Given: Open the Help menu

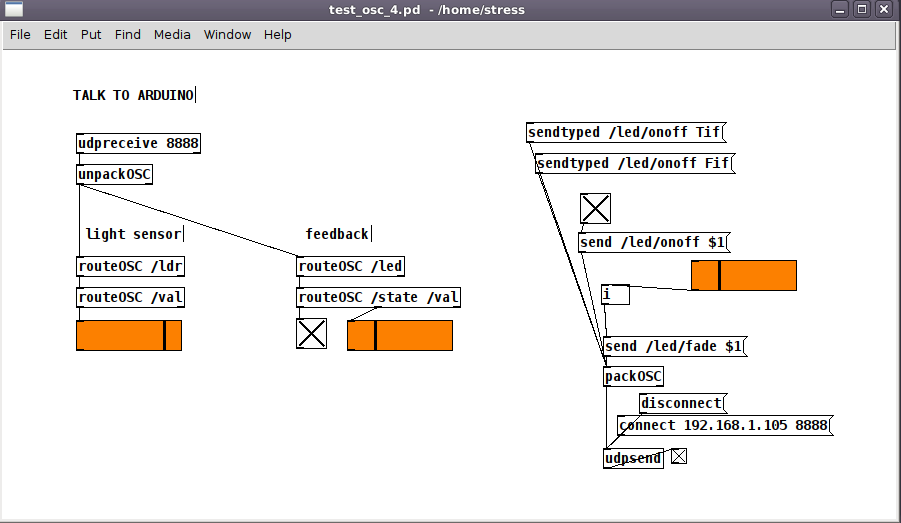Looking at the screenshot, I should 277,34.
